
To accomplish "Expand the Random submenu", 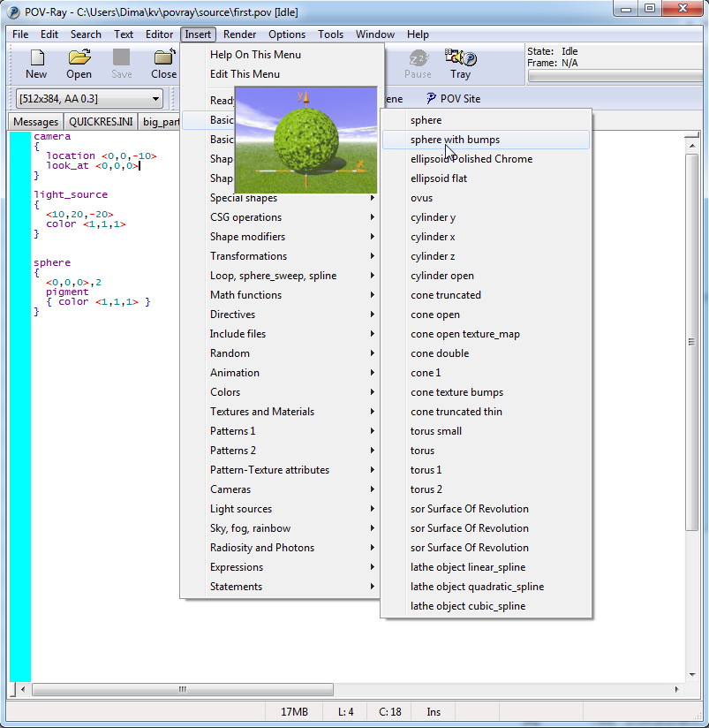I will pyautogui.click(x=281, y=353).
